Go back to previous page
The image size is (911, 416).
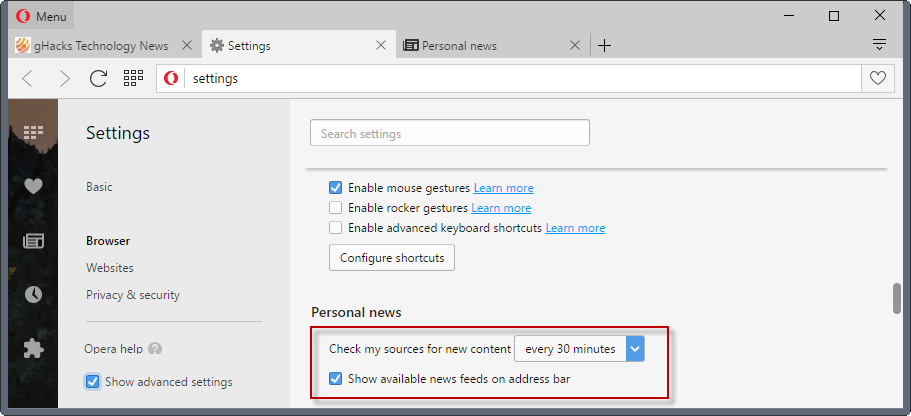point(27,78)
